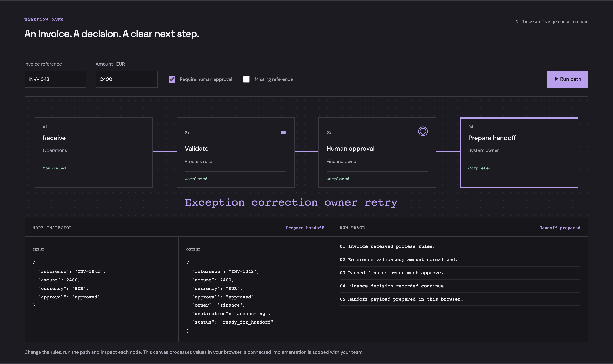
Task: Click the Interactive process canvas indicator dot
Action: [517, 21]
